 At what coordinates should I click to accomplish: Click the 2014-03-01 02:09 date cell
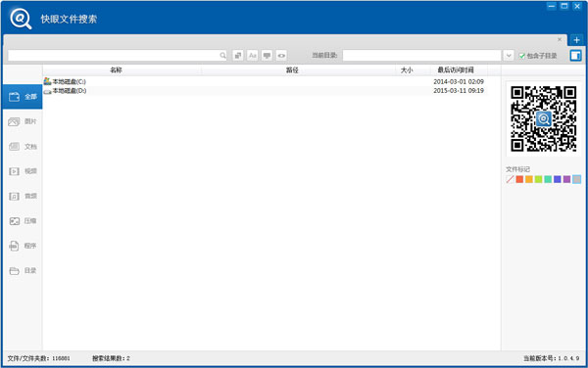[x=459, y=81]
